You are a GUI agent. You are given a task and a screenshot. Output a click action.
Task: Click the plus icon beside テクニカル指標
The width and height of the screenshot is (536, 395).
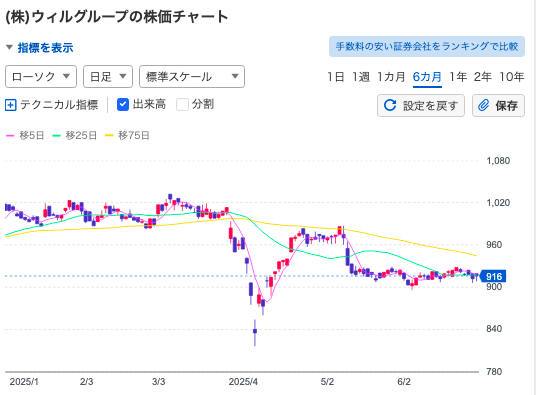[x=11, y=105]
